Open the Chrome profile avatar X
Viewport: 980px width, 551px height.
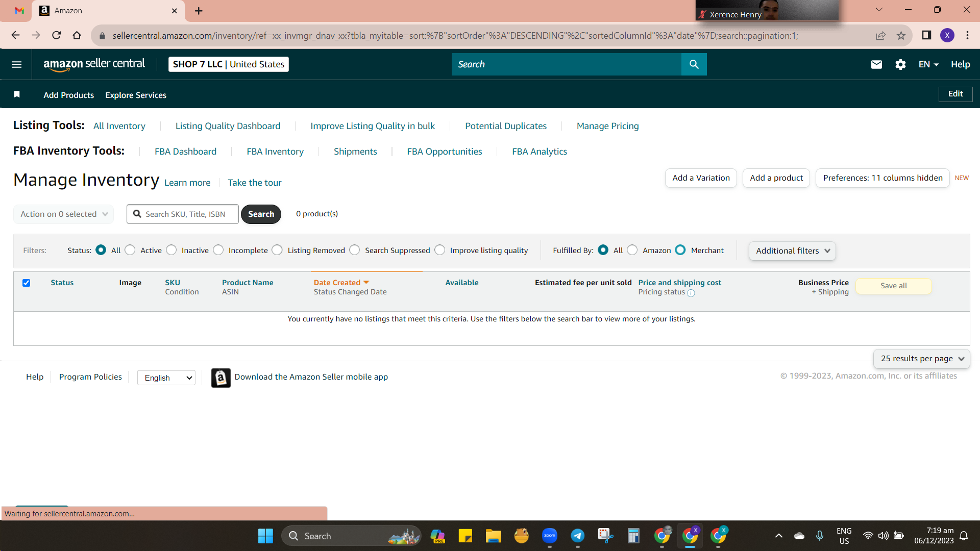click(x=947, y=35)
